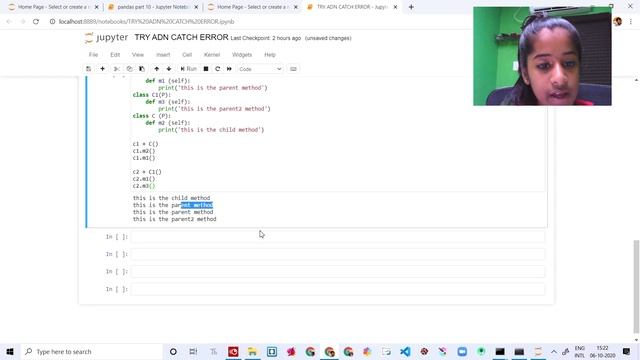This screenshot has height=360, width=640.
Task: Click the third empty input cell
Action: point(338,271)
